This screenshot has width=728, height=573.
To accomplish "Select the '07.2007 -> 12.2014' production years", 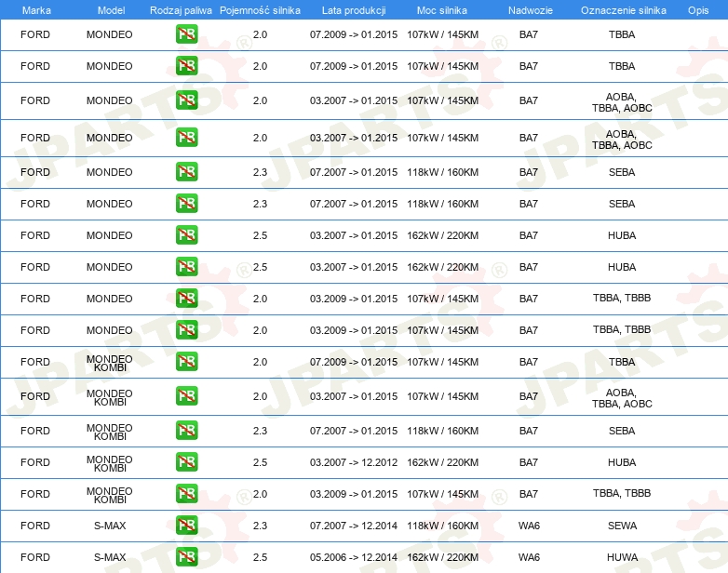I will 354,526.
